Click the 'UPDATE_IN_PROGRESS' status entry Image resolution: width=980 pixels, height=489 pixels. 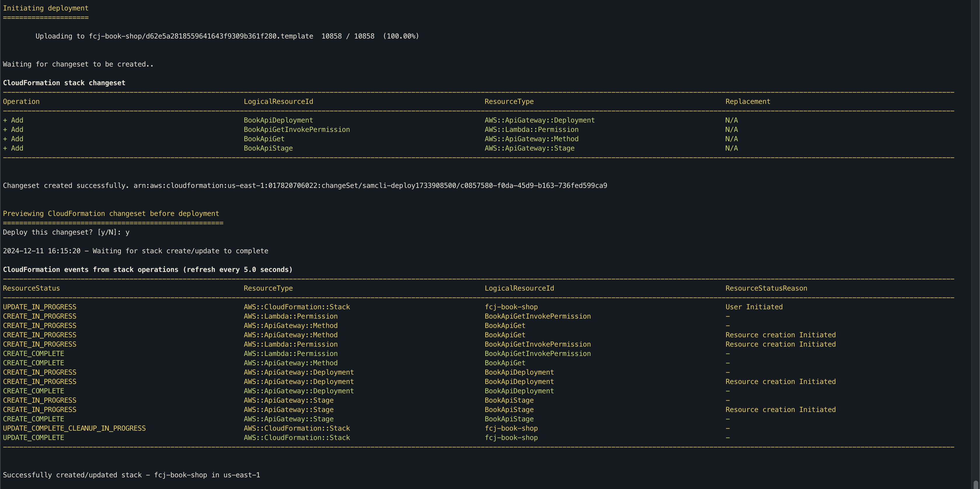point(40,307)
